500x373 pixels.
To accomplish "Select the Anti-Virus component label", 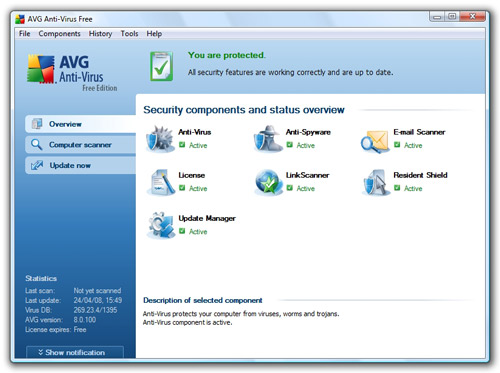I will click(x=195, y=132).
